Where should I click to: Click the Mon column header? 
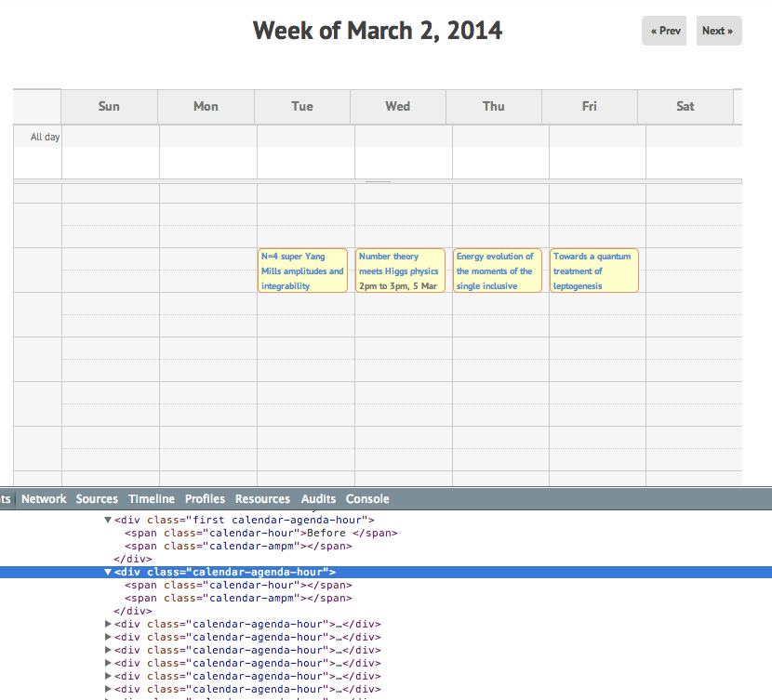point(206,106)
